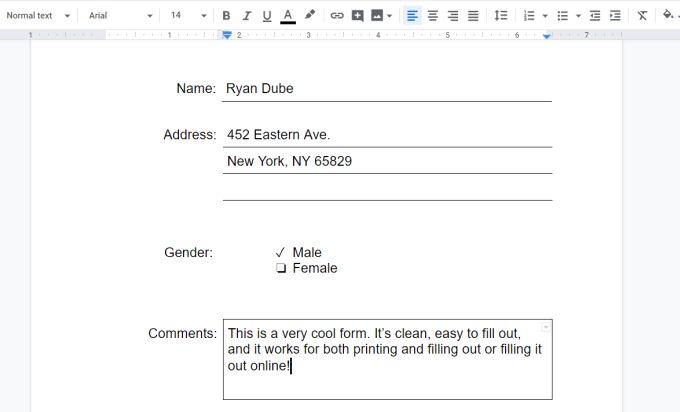Click the Name field with Ryan Dube

click(387, 88)
